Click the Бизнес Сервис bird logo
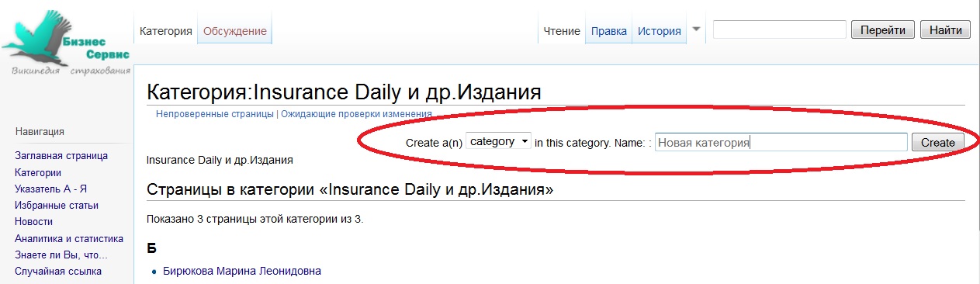The image size is (980, 284). [66, 43]
